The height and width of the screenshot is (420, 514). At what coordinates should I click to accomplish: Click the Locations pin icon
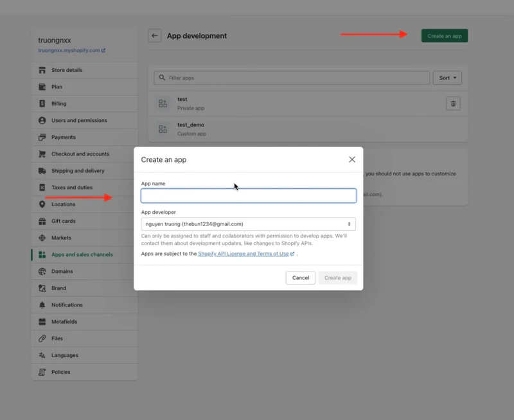tap(42, 204)
